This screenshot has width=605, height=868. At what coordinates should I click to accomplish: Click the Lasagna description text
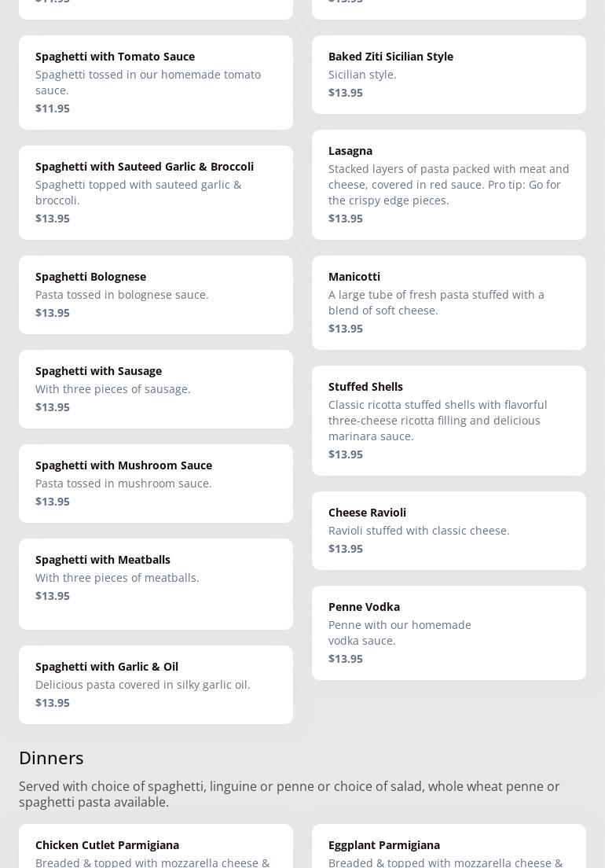coord(449,185)
